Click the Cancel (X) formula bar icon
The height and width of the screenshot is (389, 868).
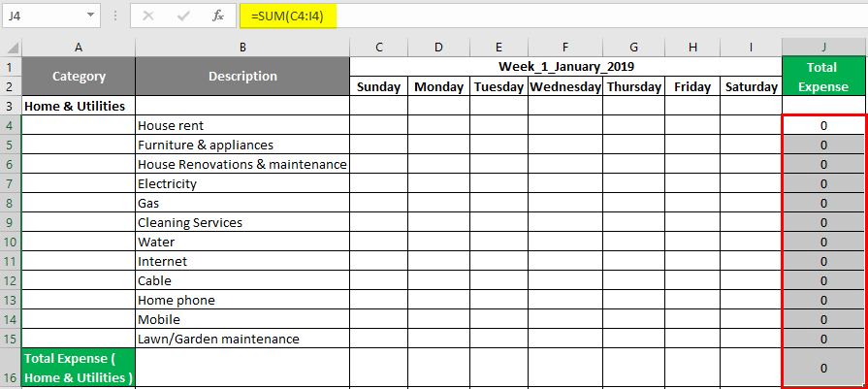click(x=148, y=16)
